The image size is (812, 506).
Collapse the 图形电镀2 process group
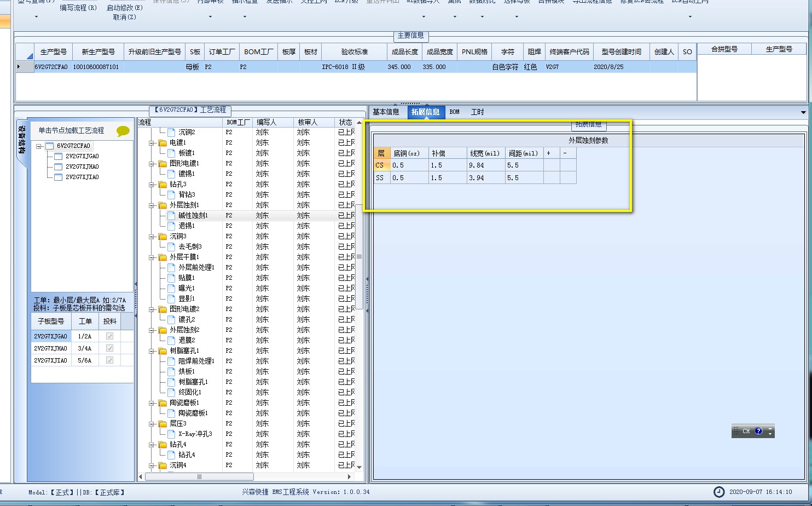click(x=152, y=309)
